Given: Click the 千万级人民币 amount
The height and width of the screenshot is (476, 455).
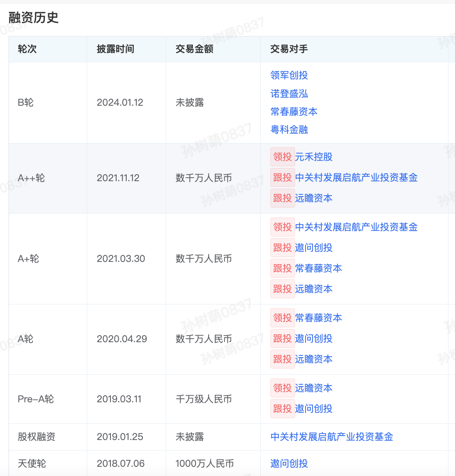Looking at the screenshot, I should tap(204, 399).
